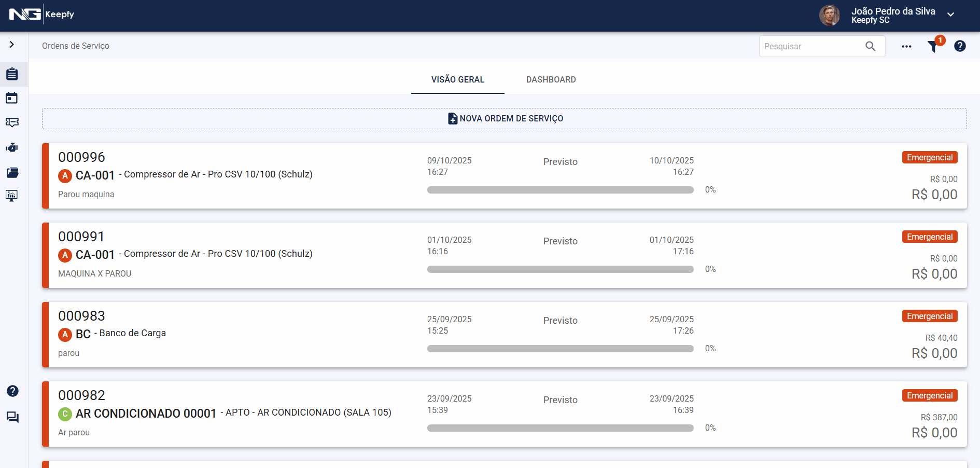
Task: Switch to the Dashboard tab
Action: [551, 79]
